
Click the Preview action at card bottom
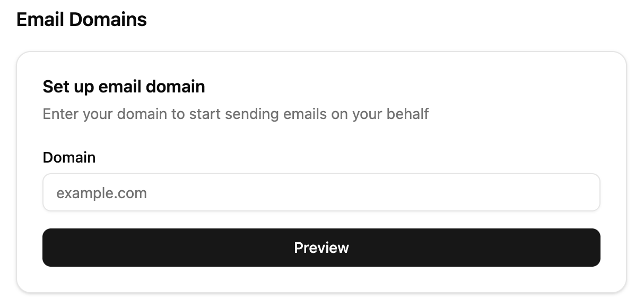point(321,247)
